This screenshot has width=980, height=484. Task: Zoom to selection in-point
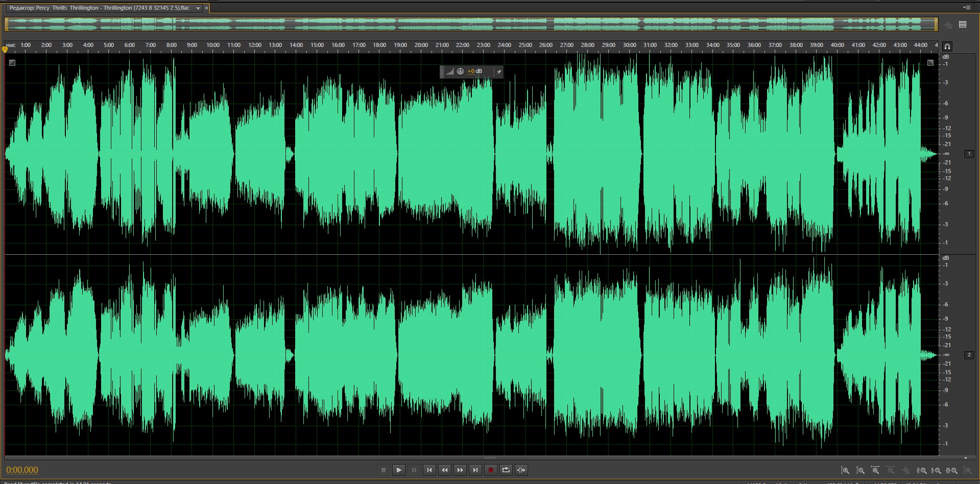(922, 470)
